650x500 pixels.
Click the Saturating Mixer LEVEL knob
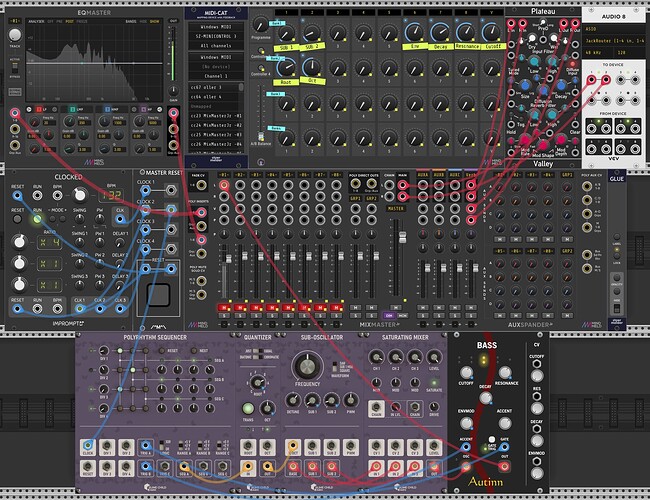click(x=434, y=357)
